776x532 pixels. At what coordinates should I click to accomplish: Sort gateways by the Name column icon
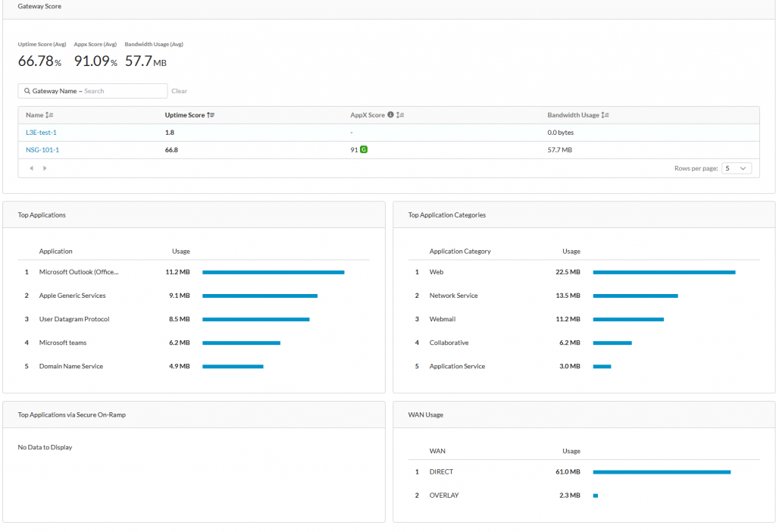[x=49, y=115]
